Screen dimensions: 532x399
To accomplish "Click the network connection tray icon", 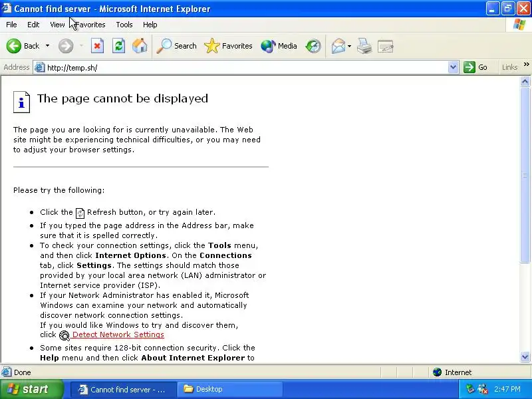I will pyautogui.click(x=483, y=389).
